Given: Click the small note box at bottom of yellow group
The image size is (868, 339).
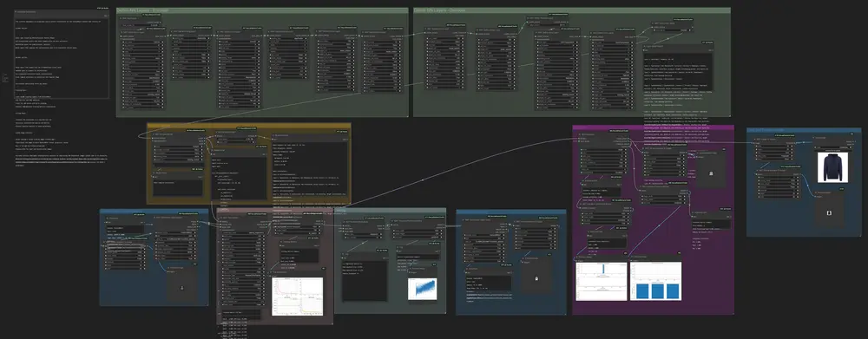Looking at the screenshot, I should 178,187.
